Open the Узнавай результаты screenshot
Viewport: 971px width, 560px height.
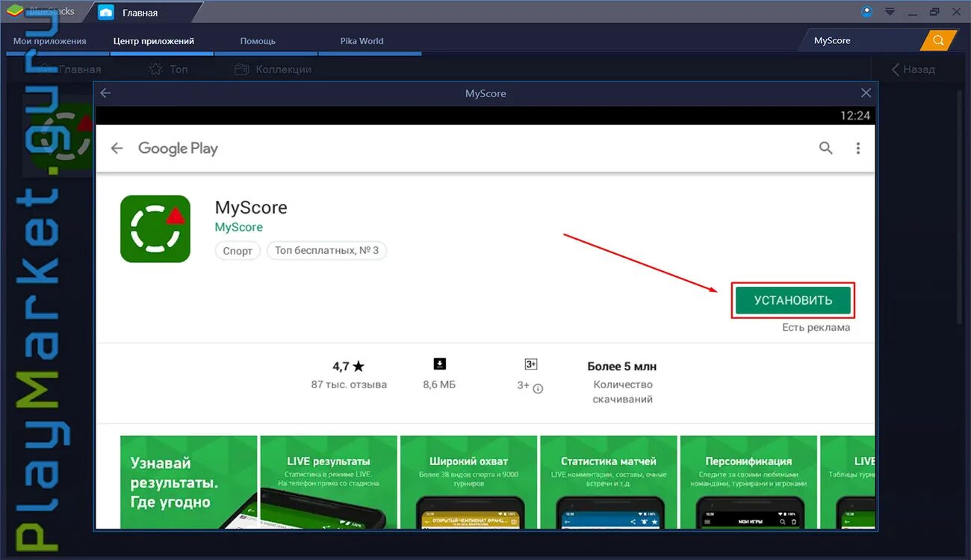[x=189, y=482]
